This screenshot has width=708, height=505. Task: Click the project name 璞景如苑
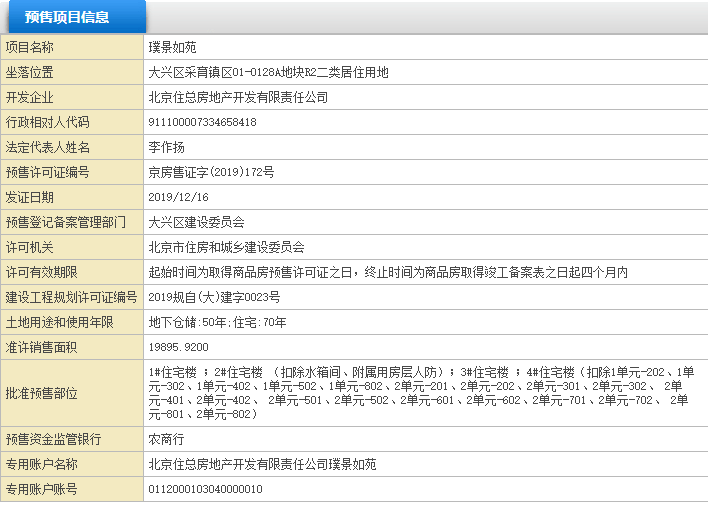[x=172, y=47]
